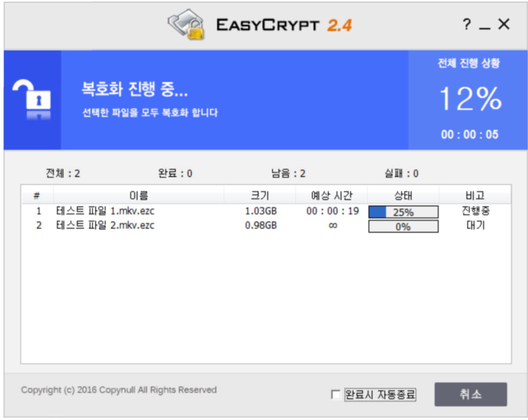Click the 0.98GB size cell
The width and height of the screenshot is (528, 420).
click(261, 226)
